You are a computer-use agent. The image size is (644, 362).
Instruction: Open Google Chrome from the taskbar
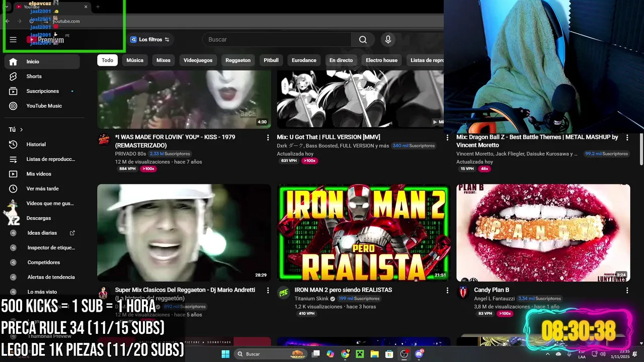[x=345, y=354]
